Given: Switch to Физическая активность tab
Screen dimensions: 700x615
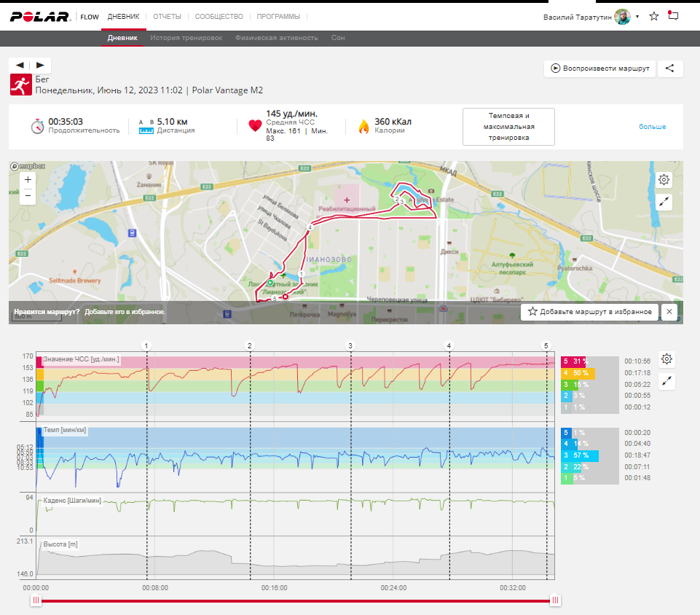Looking at the screenshot, I should pos(277,38).
